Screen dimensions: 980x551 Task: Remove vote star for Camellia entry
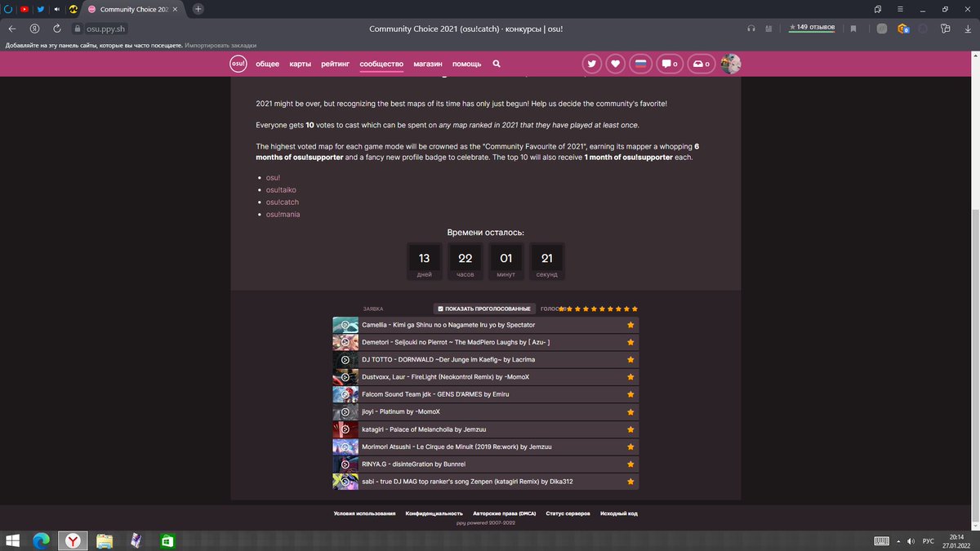[630, 325]
